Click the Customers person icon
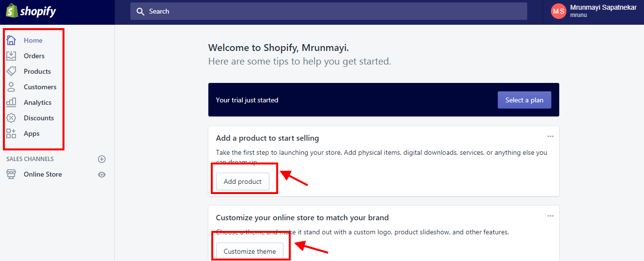The width and height of the screenshot is (644, 261). coord(11,87)
